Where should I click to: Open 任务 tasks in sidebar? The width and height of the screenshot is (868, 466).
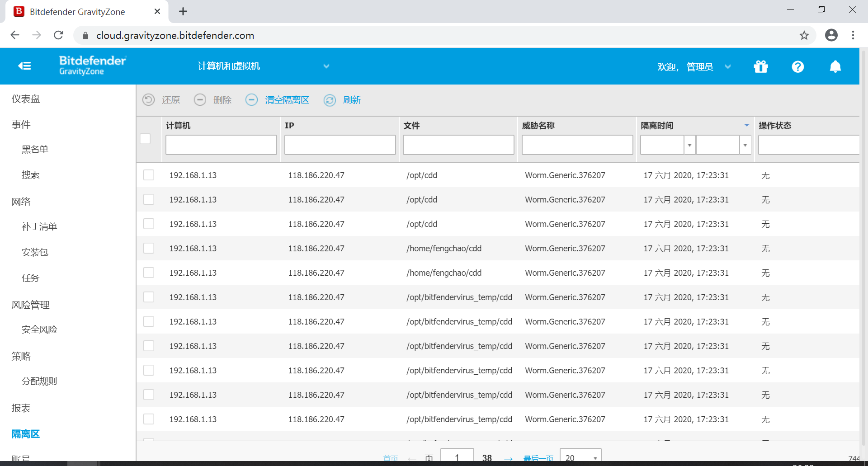30,278
